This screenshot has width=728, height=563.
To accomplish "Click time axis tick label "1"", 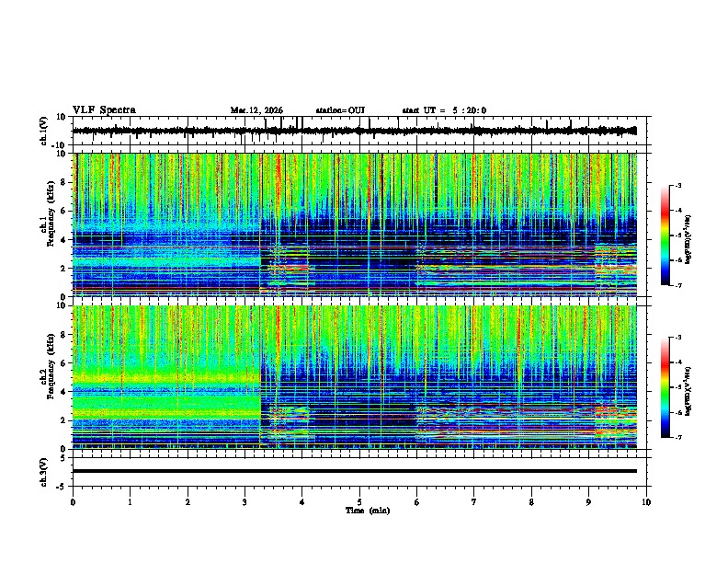I will [130, 502].
